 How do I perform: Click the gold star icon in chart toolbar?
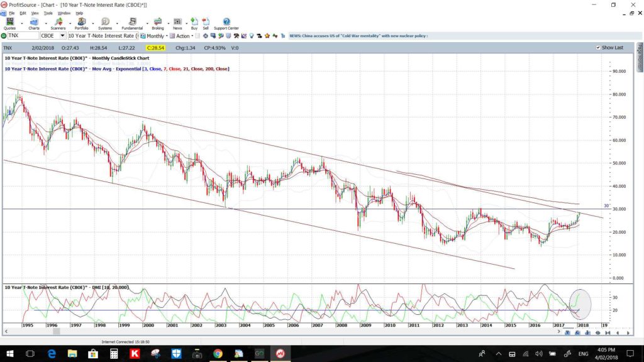point(267,36)
